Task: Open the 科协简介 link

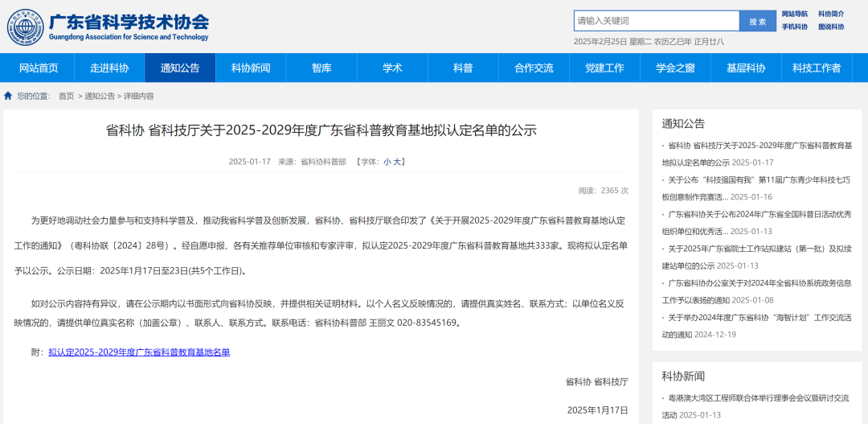Action: [831, 14]
